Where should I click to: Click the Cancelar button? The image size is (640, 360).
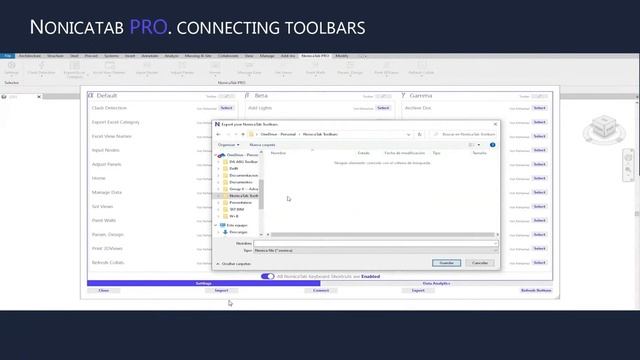click(x=480, y=263)
